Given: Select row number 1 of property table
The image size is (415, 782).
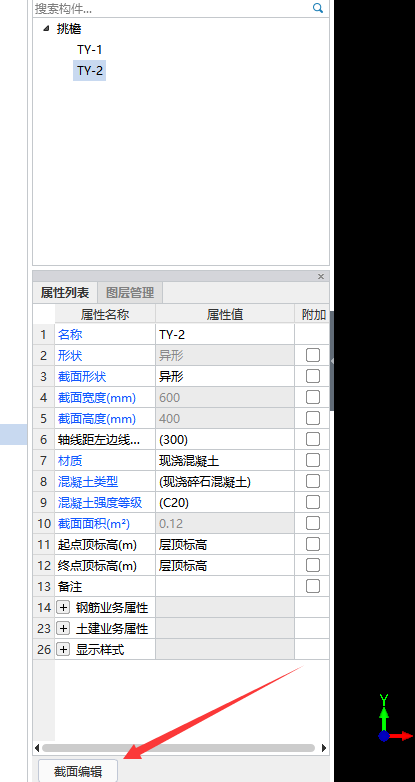Looking at the screenshot, I should coord(44,335).
